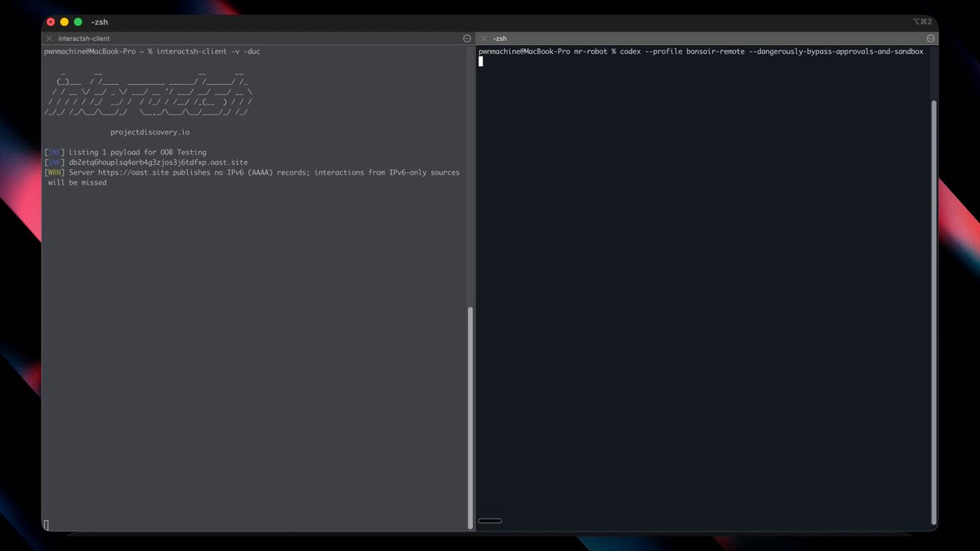Click the -zsh window title in the title bar
Viewport: 980px width, 551px height.
101,22
